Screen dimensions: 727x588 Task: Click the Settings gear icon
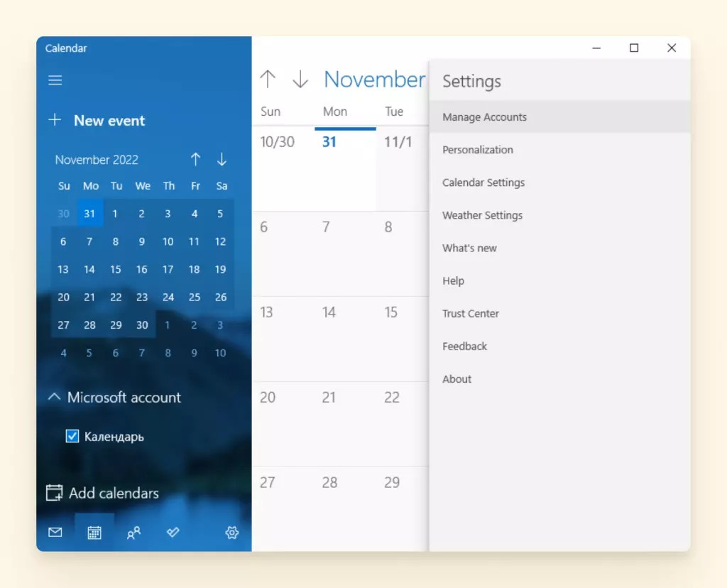(x=231, y=532)
